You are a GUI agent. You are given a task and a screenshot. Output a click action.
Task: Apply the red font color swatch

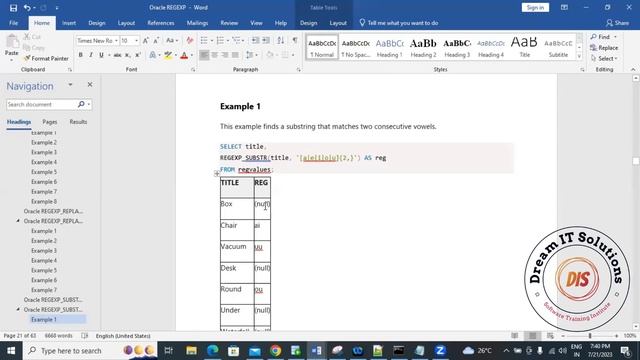(184, 55)
